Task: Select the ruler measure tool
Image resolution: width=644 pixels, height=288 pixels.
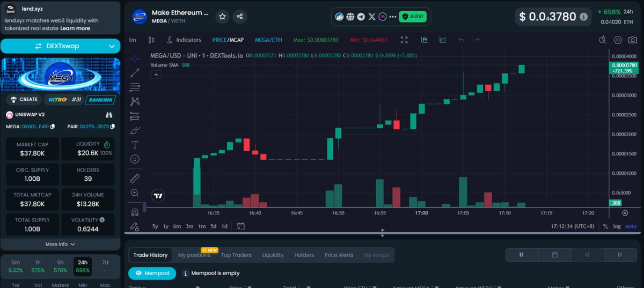Action: 135,178
